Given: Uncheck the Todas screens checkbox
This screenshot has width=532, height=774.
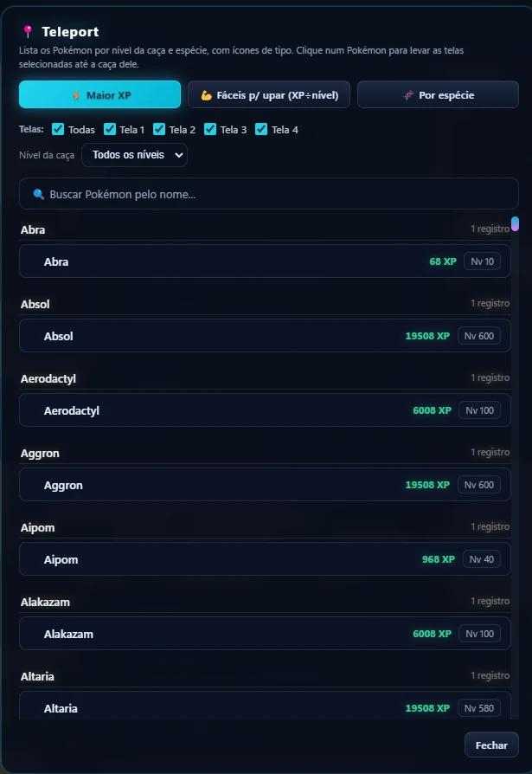Looking at the screenshot, I should tap(58, 129).
